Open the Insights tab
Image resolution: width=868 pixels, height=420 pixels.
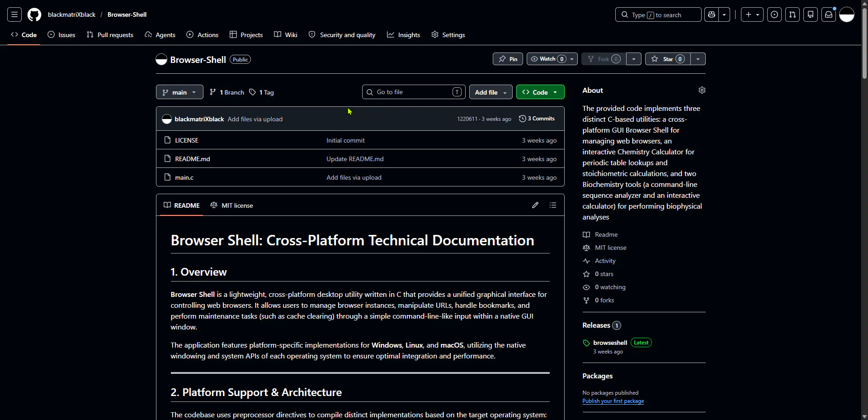click(404, 35)
